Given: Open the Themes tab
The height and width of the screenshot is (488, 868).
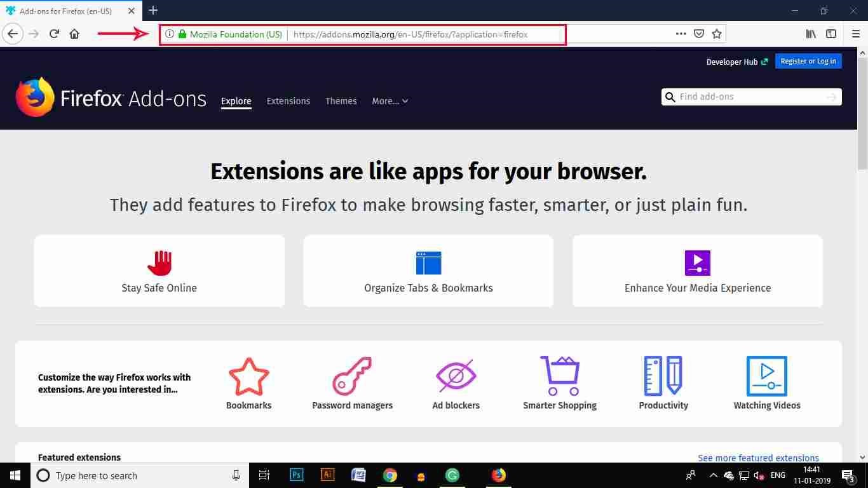Looking at the screenshot, I should pos(341,101).
